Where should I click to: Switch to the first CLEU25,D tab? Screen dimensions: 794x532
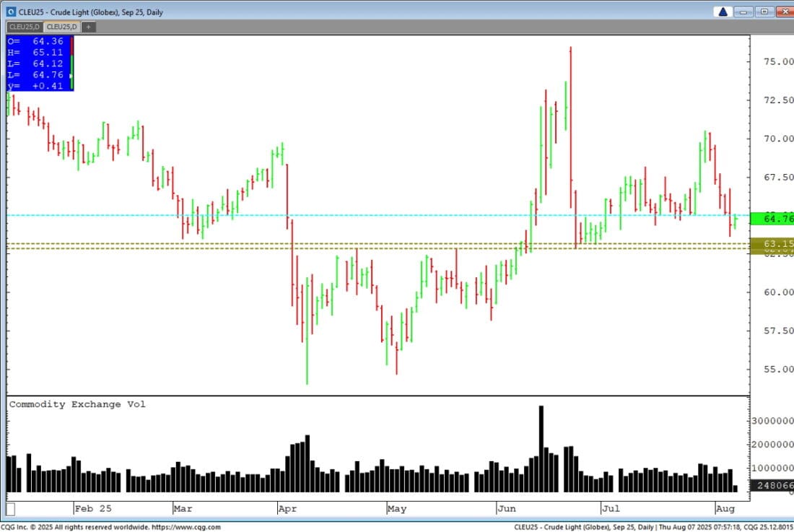(x=23, y=27)
